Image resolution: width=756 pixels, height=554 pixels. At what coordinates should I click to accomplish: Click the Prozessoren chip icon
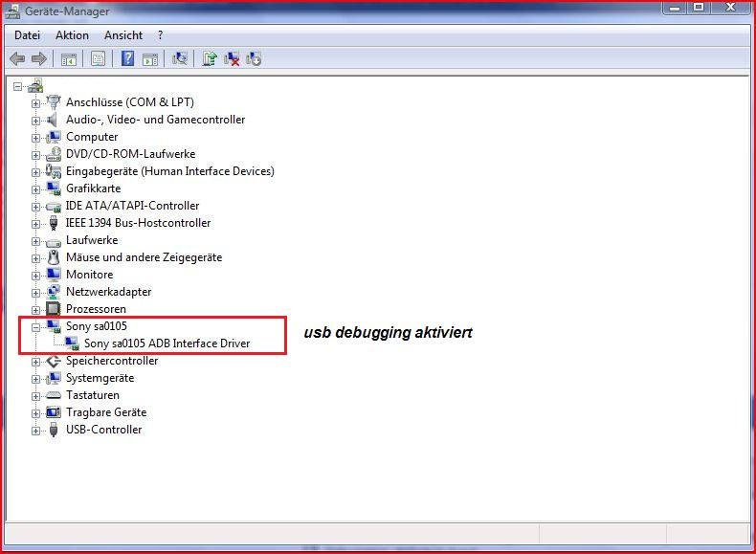point(54,309)
